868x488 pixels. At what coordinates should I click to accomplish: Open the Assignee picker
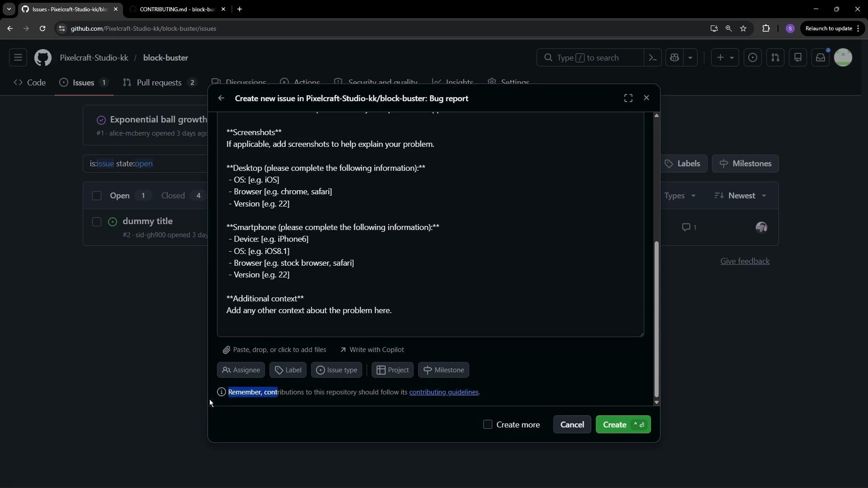(x=241, y=370)
